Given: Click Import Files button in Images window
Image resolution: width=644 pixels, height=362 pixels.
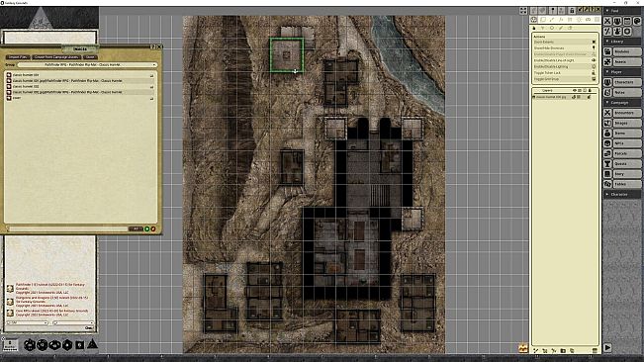Looking at the screenshot, I should 18,57.
